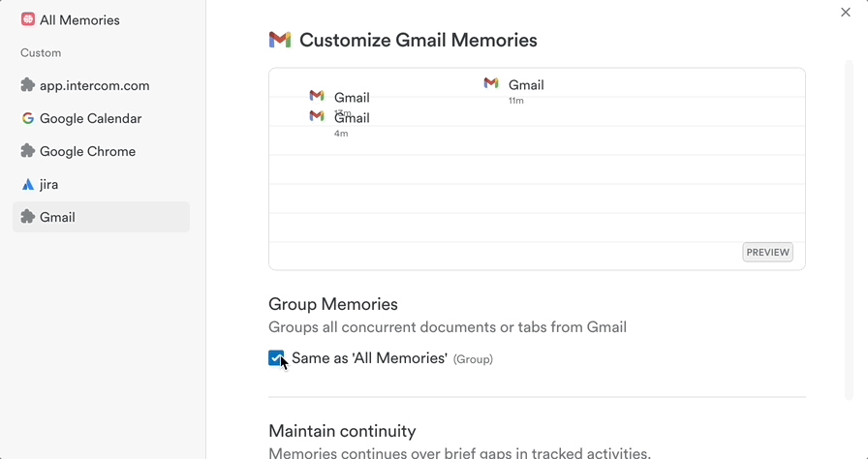Click the Google Chrome puzzle icon
868x459 pixels.
tap(28, 151)
